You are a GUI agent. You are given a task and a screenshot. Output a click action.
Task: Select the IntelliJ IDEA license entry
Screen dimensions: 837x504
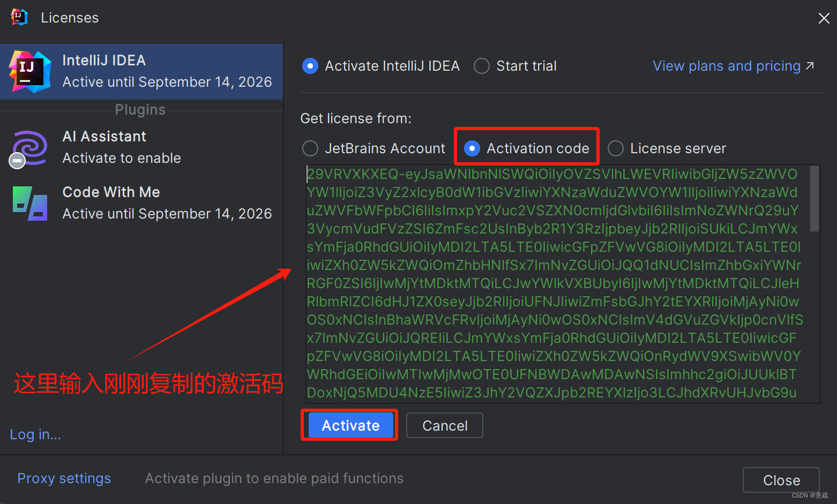pyautogui.click(x=141, y=72)
